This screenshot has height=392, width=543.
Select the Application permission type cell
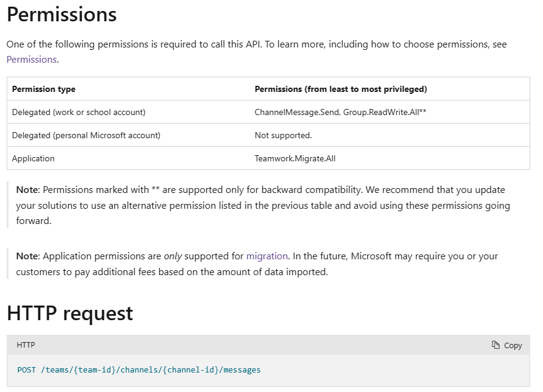coord(33,158)
